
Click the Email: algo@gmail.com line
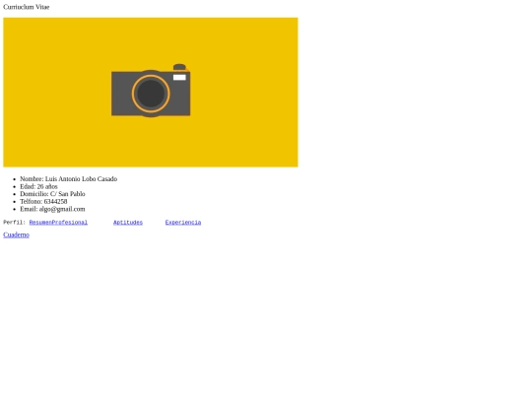point(52,209)
